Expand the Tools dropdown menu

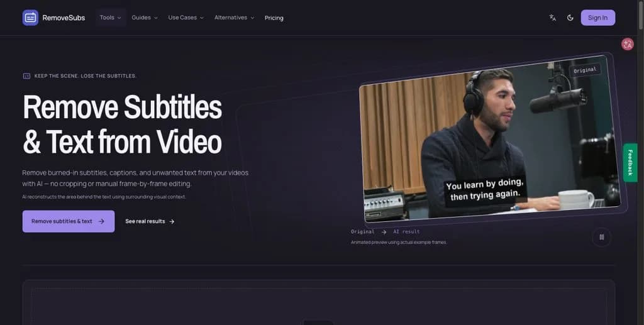point(111,18)
